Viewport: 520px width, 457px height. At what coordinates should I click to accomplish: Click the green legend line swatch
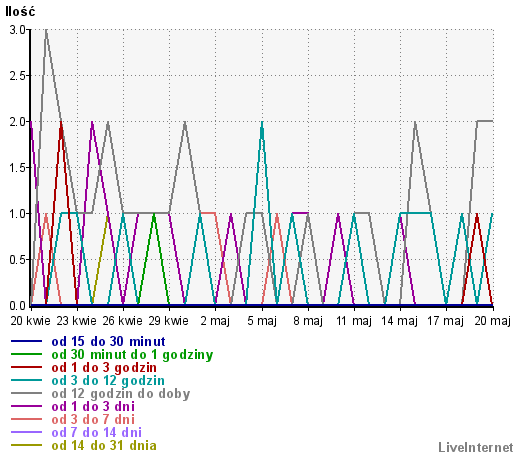tap(26, 354)
